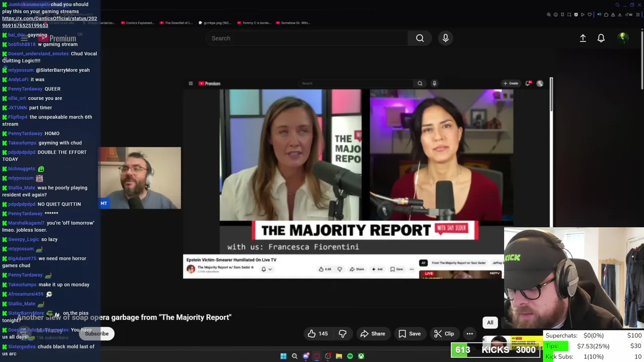
Task: Click 'Epstein Victim-Smearer Humiliated On Live TV' title
Action: coord(231,260)
